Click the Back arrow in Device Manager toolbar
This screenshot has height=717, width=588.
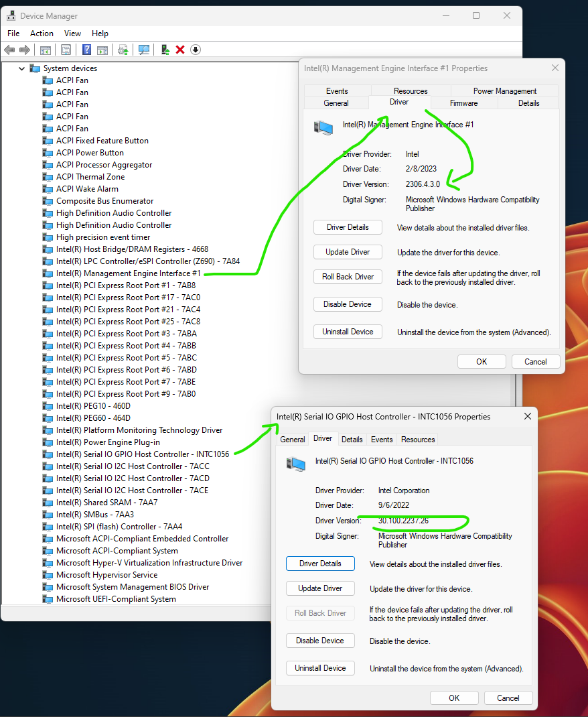(x=9, y=50)
